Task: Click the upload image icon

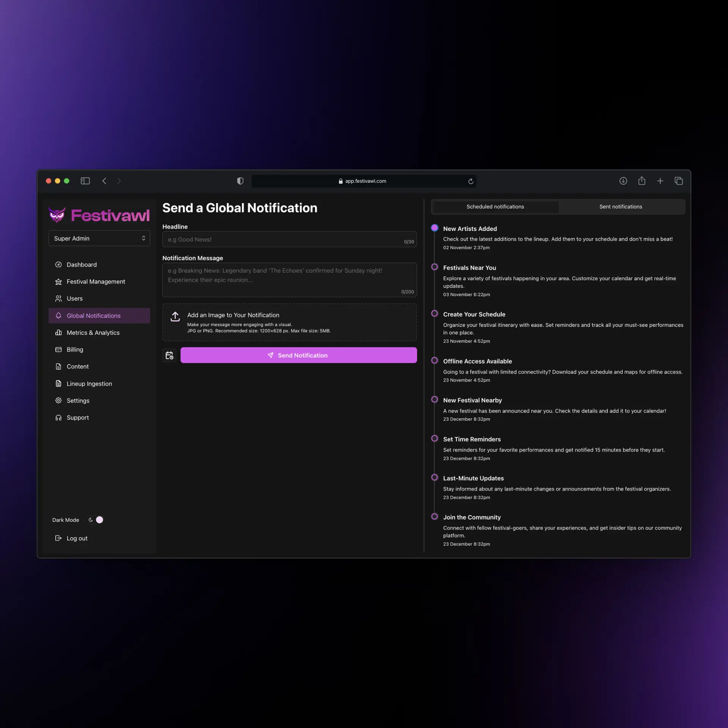Action: tap(175, 317)
